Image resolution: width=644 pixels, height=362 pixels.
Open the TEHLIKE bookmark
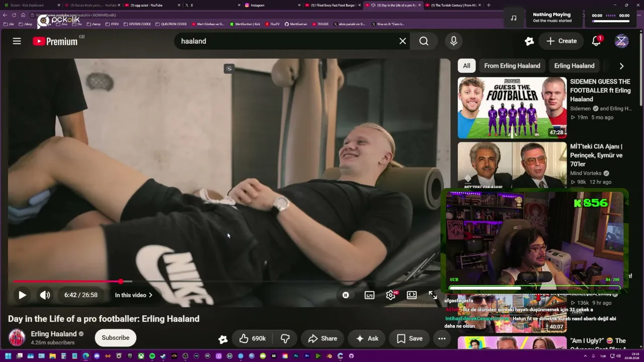tap(320, 24)
